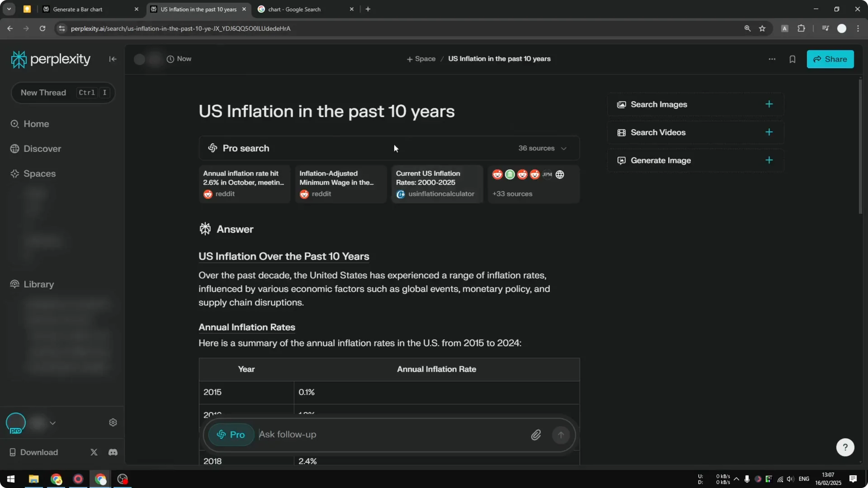
Task: Click the Share button
Action: pos(830,59)
